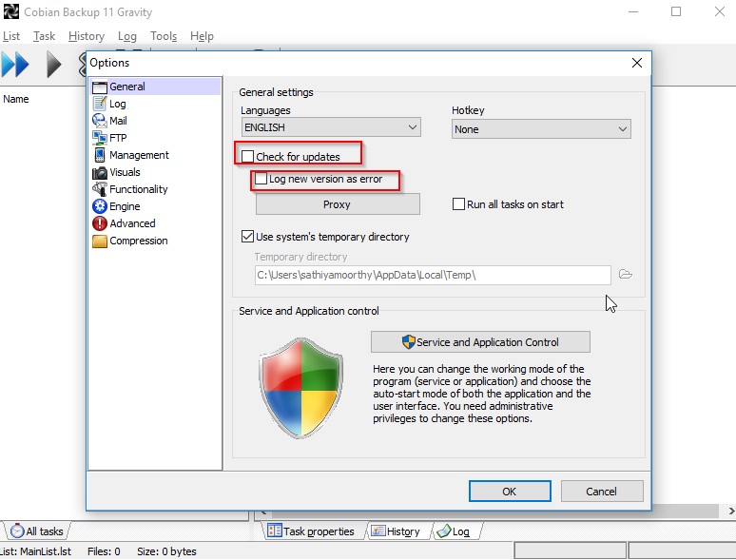Open Mail settings via its envelope icon

click(x=100, y=121)
